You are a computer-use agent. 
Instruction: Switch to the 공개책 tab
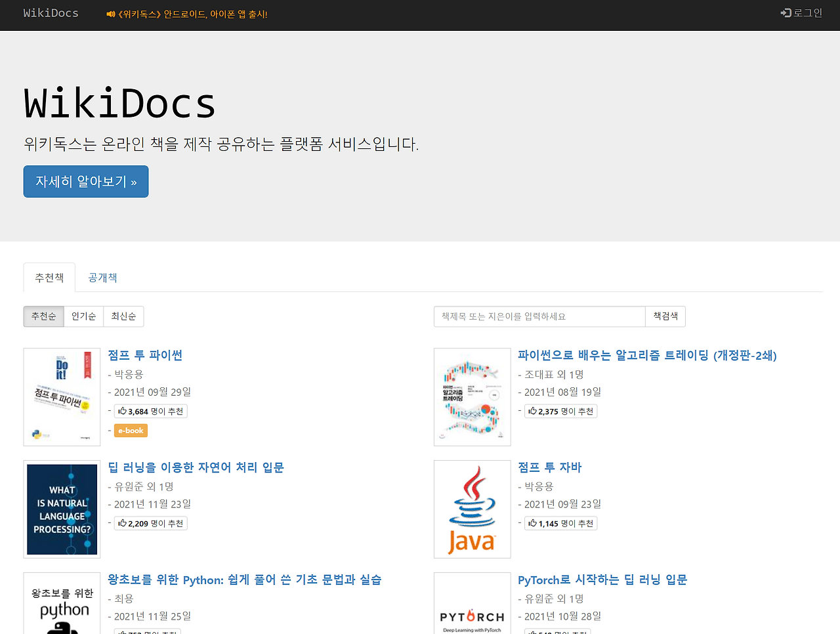pyautogui.click(x=102, y=277)
